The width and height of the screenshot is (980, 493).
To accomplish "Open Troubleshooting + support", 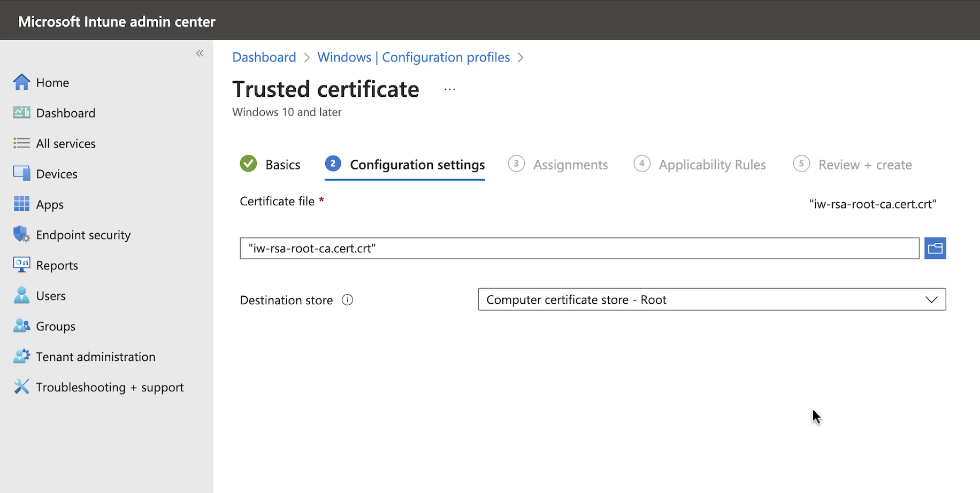I will pos(110,387).
